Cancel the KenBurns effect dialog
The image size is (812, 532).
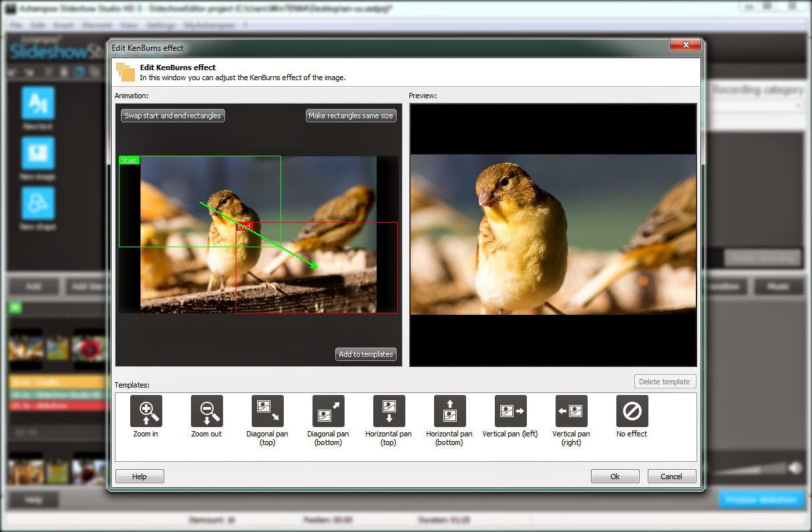point(672,477)
